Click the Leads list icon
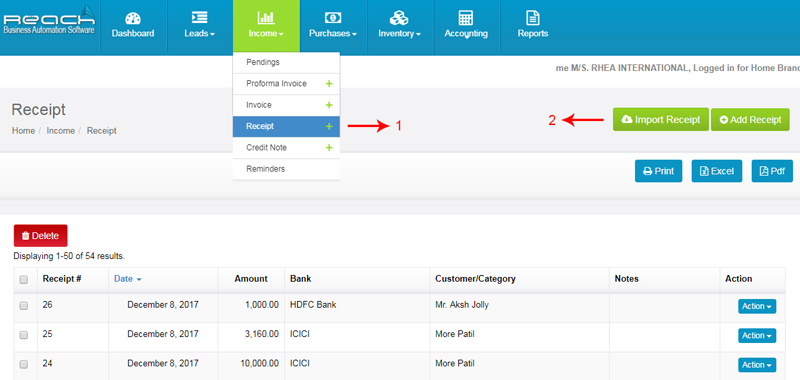This screenshot has height=380, width=800. point(199,18)
